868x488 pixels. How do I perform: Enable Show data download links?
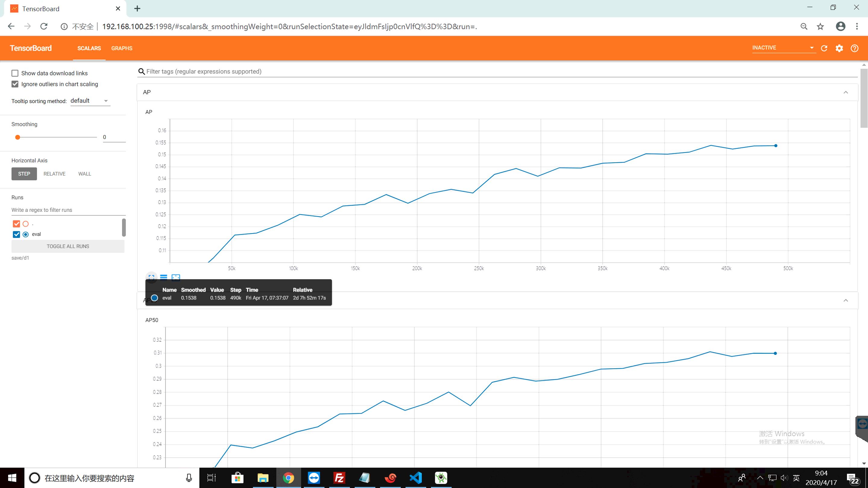pyautogui.click(x=15, y=73)
